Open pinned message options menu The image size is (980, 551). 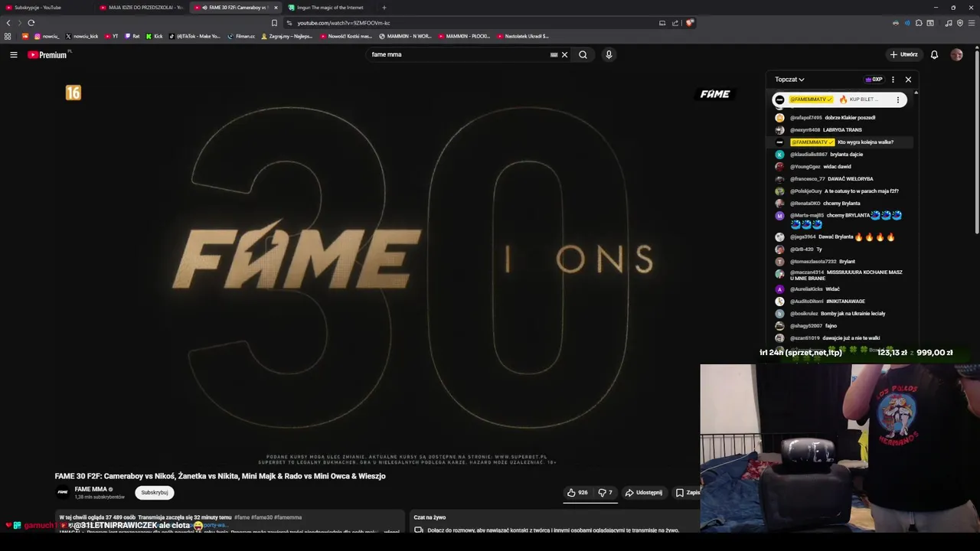898,99
